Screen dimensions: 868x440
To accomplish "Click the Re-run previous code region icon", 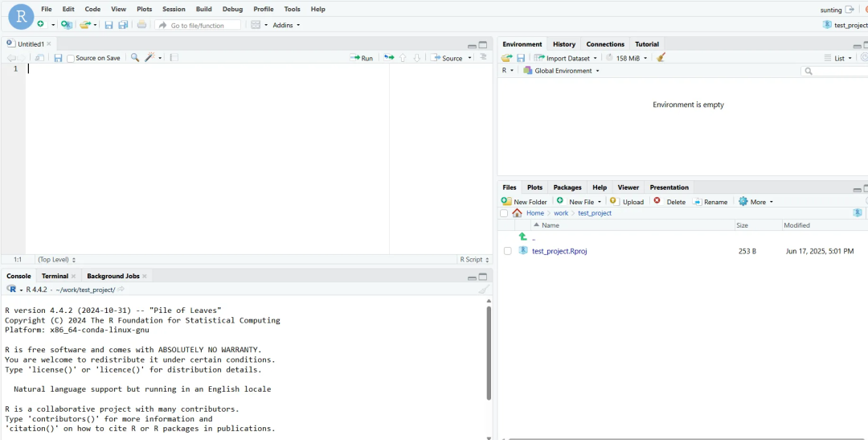I will 389,58.
